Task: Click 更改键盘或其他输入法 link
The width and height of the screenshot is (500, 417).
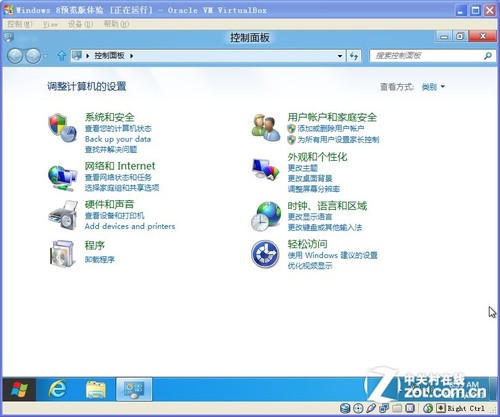Action: tap(325, 228)
